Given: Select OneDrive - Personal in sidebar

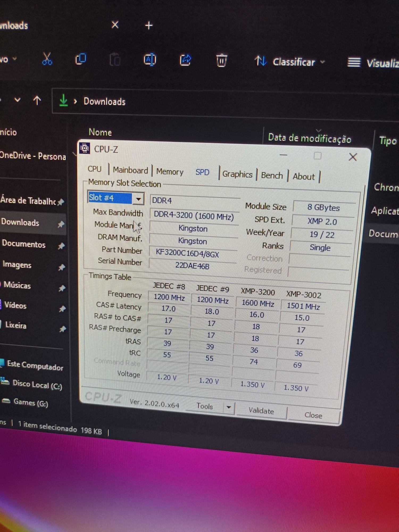Looking at the screenshot, I should [33, 156].
